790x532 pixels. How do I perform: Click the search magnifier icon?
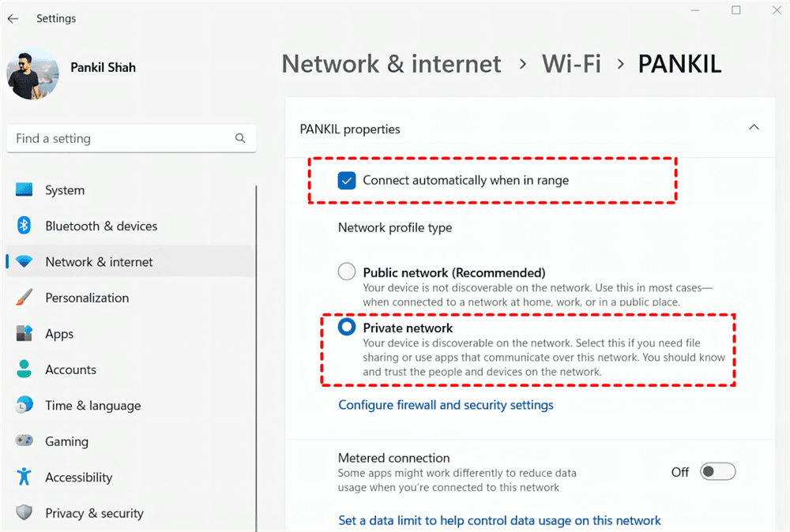(x=240, y=138)
